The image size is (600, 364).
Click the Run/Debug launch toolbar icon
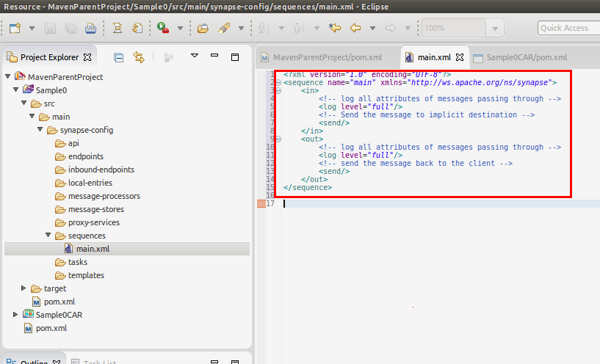click(x=162, y=29)
